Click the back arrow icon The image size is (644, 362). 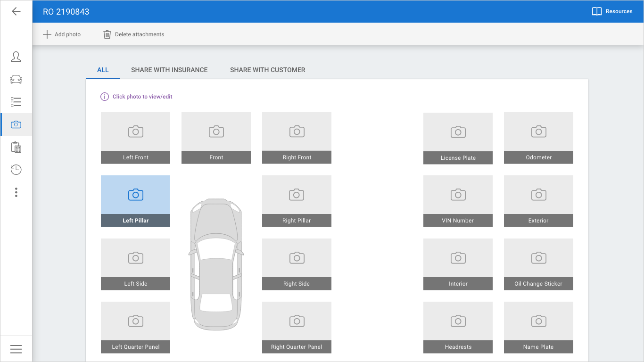(x=16, y=11)
